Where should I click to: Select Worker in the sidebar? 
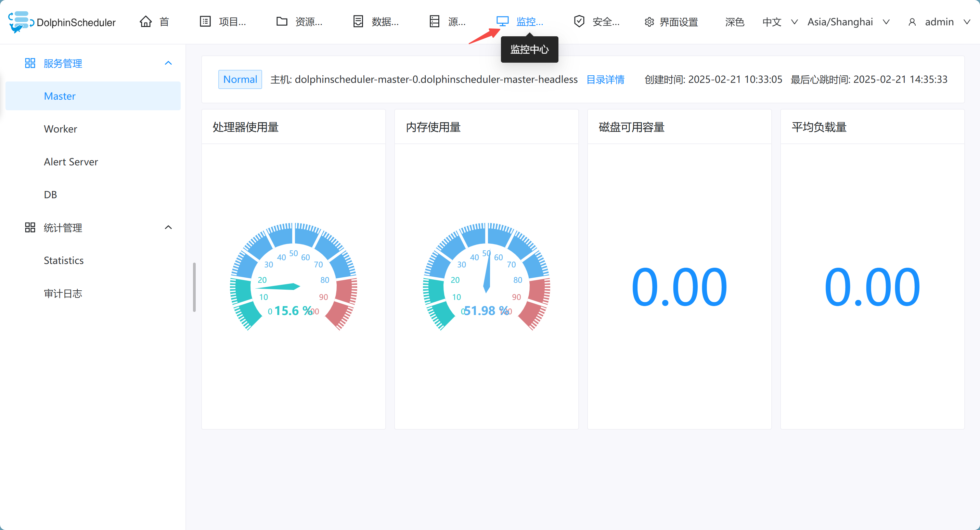(x=61, y=129)
